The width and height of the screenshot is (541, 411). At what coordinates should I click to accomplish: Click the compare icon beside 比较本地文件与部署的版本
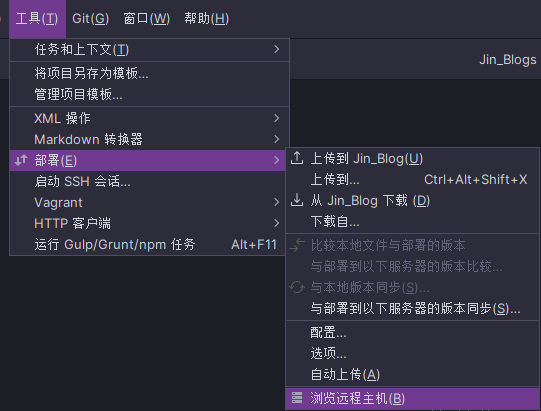point(297,245)
